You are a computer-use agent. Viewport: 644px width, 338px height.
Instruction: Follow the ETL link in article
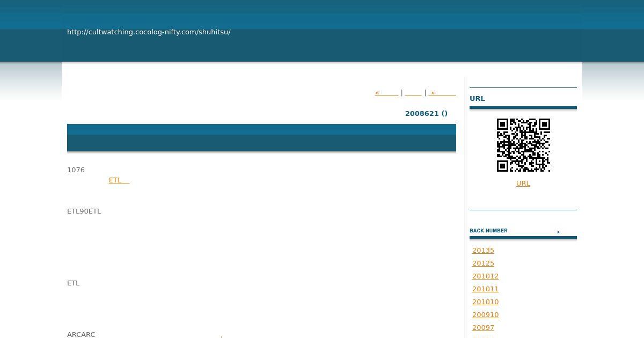click(119, 180)
